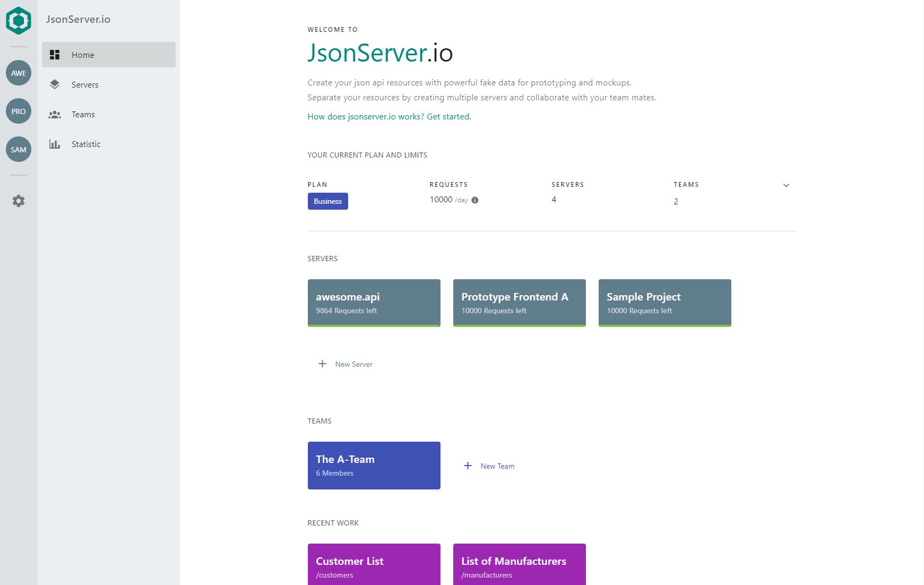Select the AWE workspace avatar
The width and height of the screenshot is (924, 585).
click(x=19, y=73)
